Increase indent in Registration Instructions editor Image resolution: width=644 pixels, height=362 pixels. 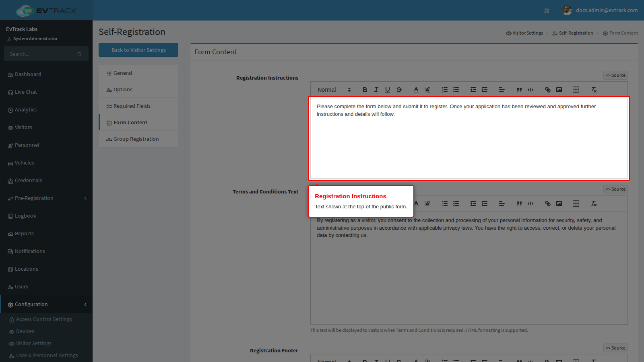click(485, 90)
